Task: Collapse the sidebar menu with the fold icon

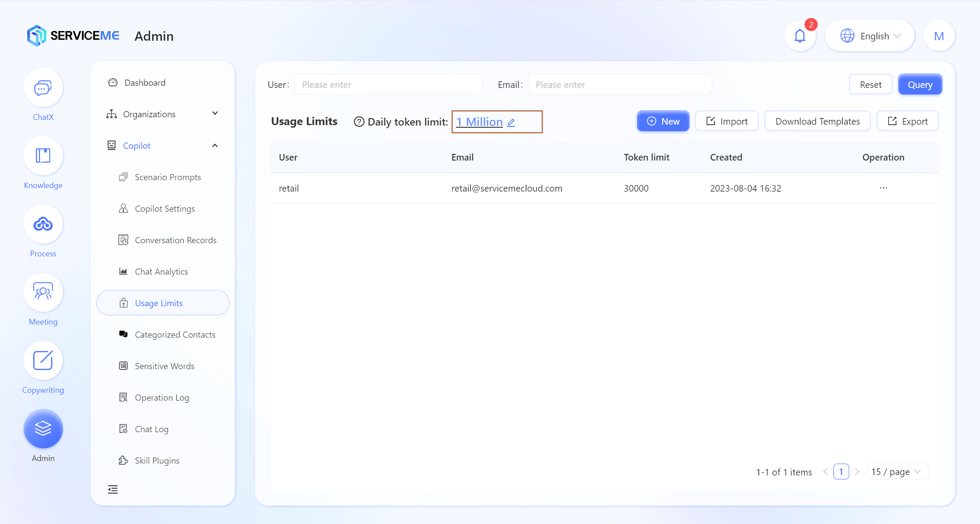Action: tap(113, 489)
